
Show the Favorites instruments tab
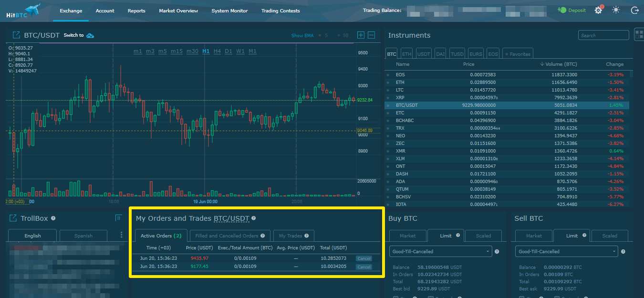click(517, 54)
